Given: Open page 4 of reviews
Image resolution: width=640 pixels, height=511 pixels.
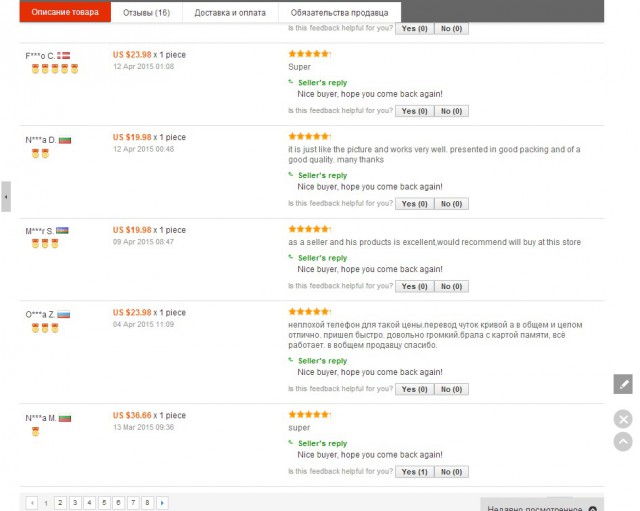Looking at the screenshot, I should pyautogui.click(x=89, y=502).
